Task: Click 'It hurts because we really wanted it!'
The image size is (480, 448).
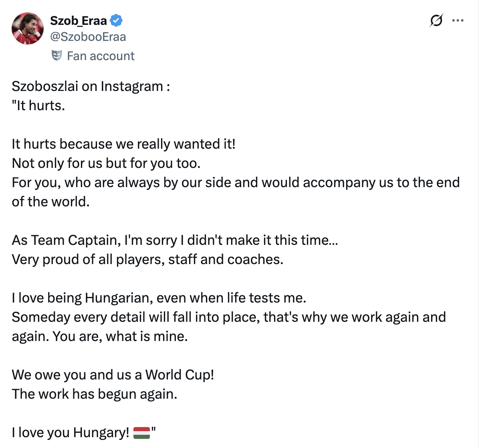Action: tap(124, 144)
